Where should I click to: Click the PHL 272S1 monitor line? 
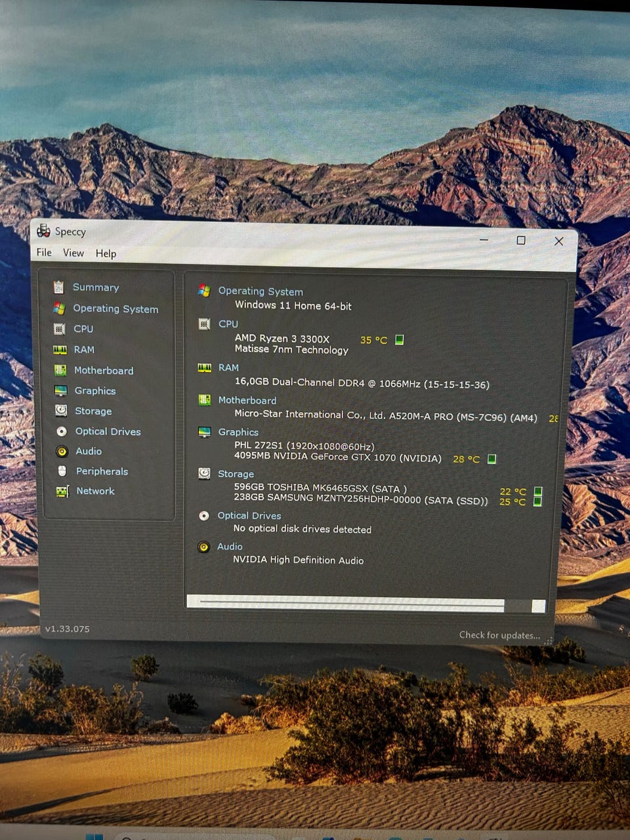(x=304, y=446)
